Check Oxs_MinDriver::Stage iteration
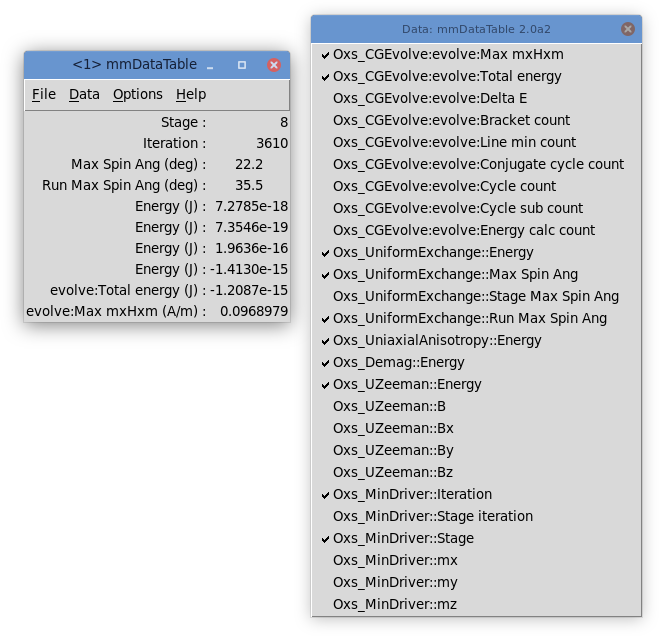The image size is (659, 636). [x=433, y=516]
